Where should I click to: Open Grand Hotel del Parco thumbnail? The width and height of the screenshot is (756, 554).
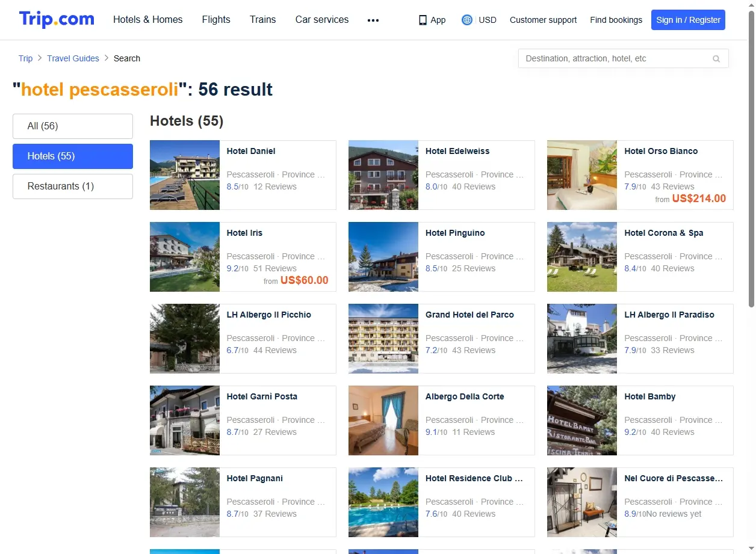[x=383, y=339]
